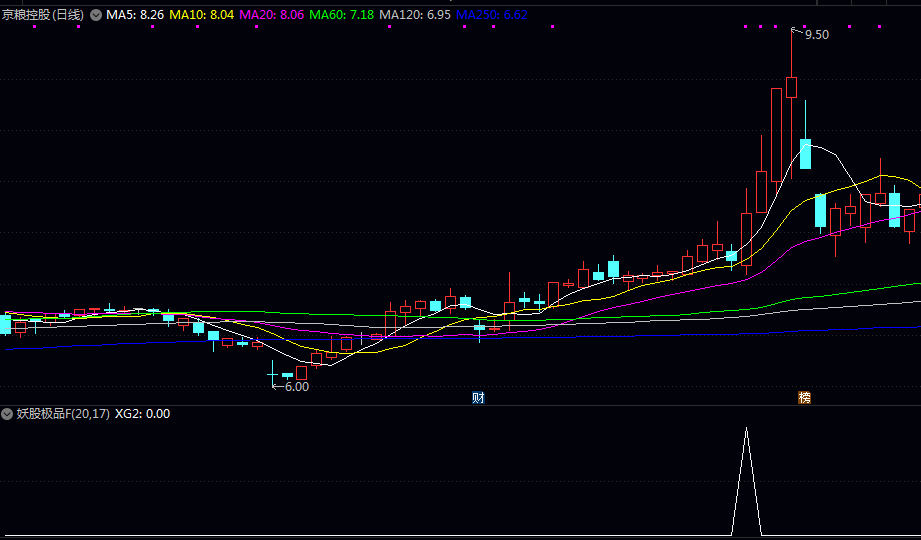Image resolution: width=921 pixels, height=540 pixels.
Task: Open the dropdown arrow beside 京粮控股(日线)
Action: coord(96,15)
